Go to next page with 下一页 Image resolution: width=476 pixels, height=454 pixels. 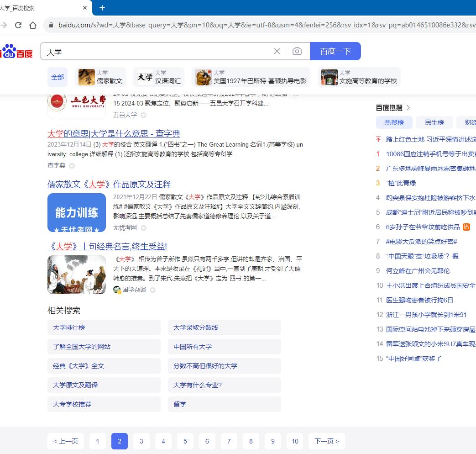point(327,441)
